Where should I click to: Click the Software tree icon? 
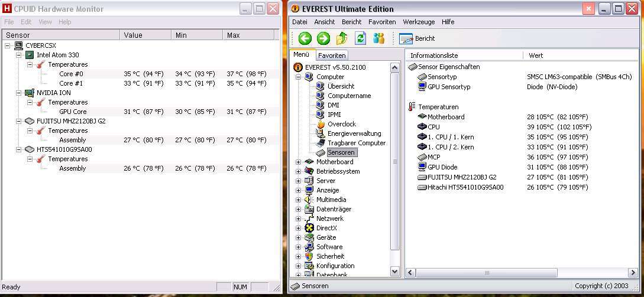click(x=309, y=247)
